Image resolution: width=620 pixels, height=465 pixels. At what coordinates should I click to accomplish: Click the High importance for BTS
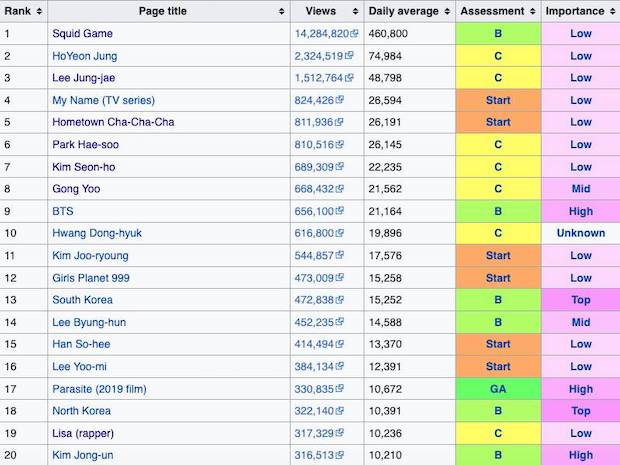[580, 211]
